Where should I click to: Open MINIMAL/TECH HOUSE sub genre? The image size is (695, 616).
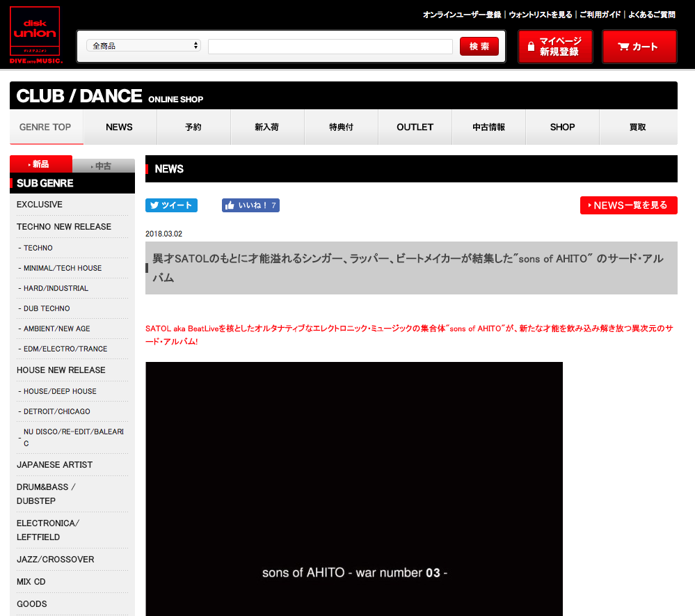(62, 268)
